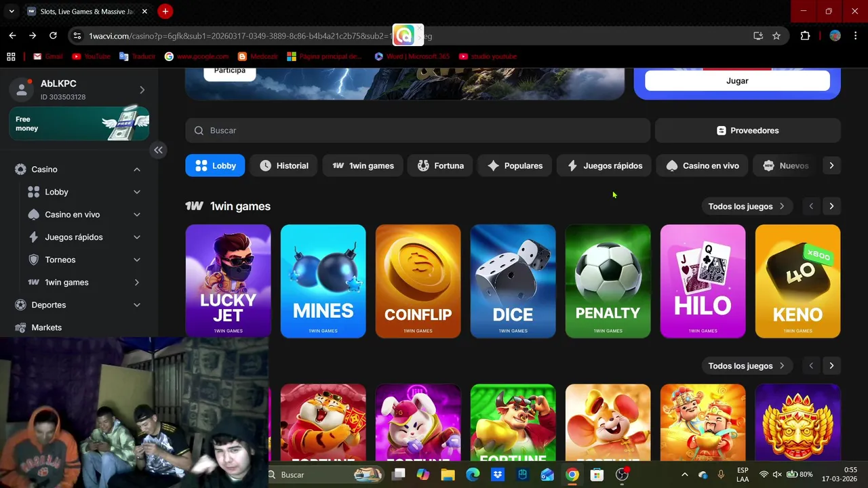The width and height of the screenshot is (868, 488).
Task: Show hidden system tray icons
Action: click(684, 474)
